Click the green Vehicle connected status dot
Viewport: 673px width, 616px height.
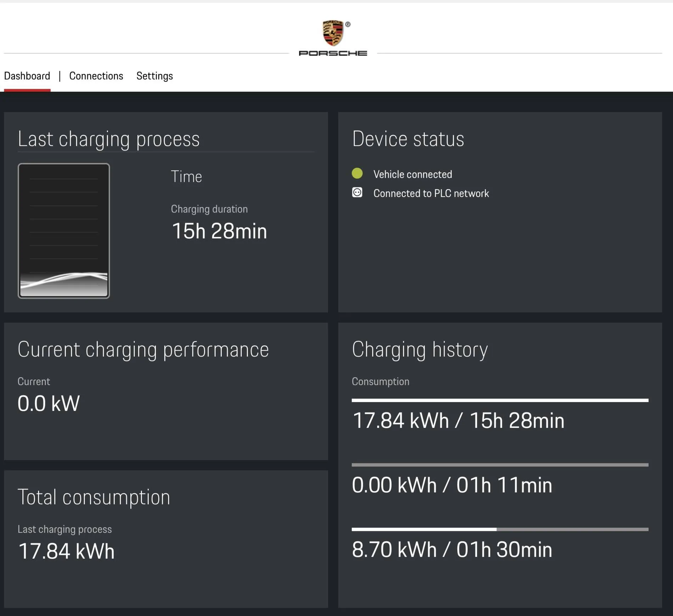(357, 173)
